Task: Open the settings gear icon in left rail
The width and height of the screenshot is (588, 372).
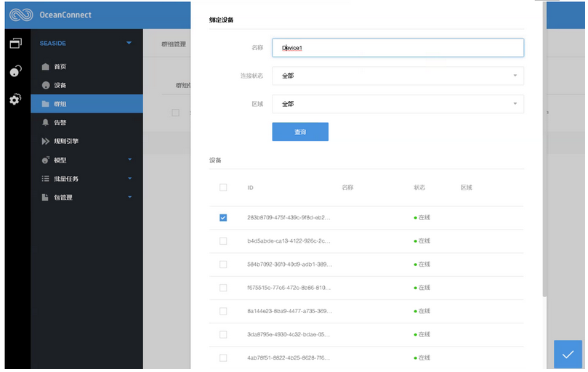Action: (15, 99)
